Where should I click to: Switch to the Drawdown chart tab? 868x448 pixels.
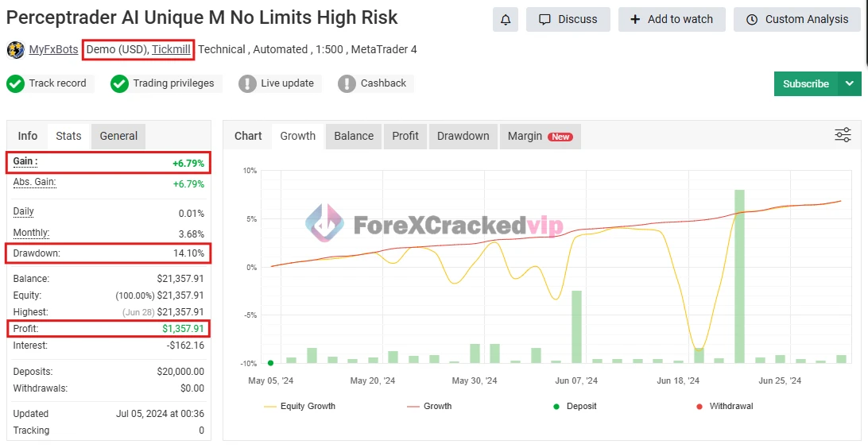coord(463,136)
